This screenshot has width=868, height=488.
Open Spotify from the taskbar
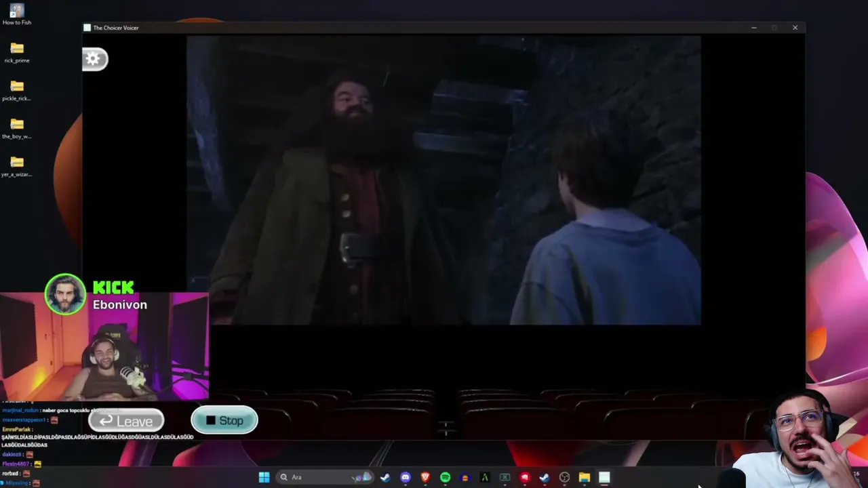pyautogui.click(x=445, y=477)
